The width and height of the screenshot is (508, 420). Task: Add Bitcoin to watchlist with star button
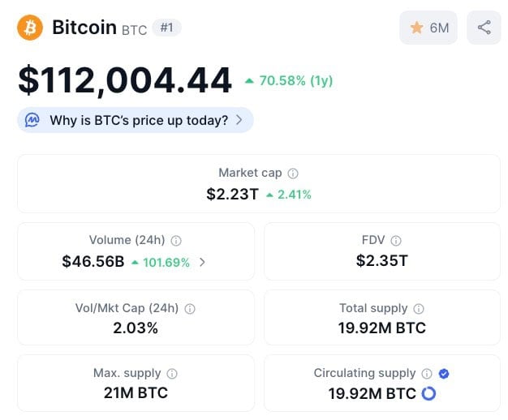point(428,28)
